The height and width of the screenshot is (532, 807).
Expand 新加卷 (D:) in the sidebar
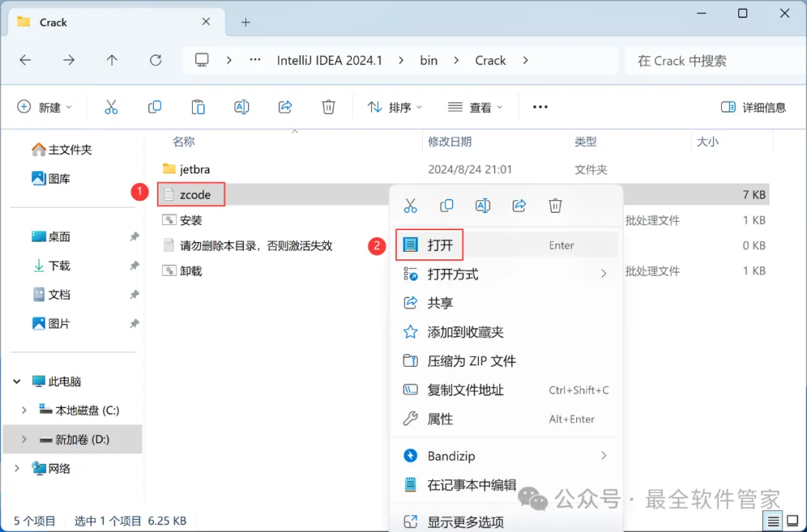point(24,439)
